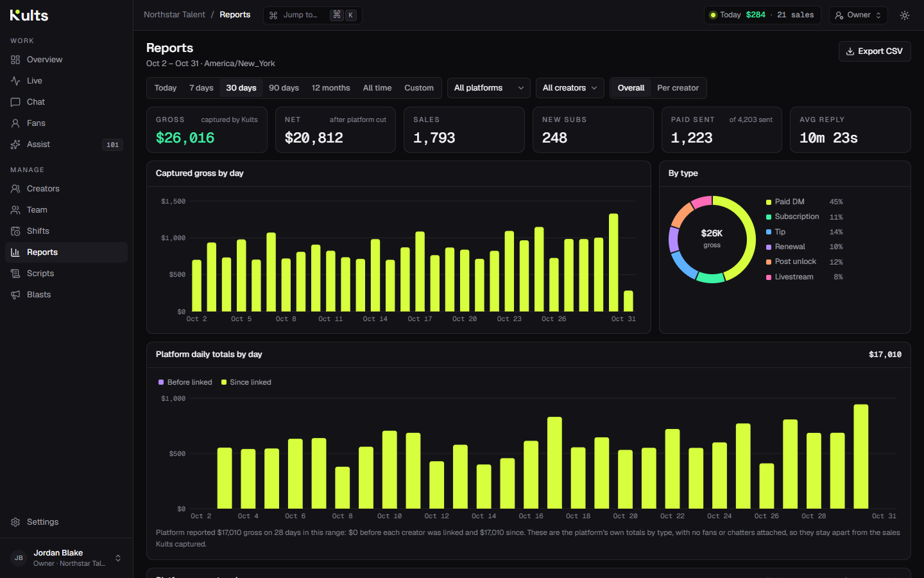Switch view to Per creator
This screenshot has height=578, width=924.
(678, 88)
